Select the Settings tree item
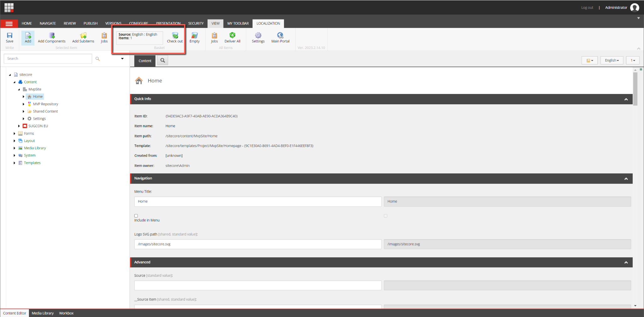Image resolution: width=644 pixels, height=317 pixels. pos(39,119)
